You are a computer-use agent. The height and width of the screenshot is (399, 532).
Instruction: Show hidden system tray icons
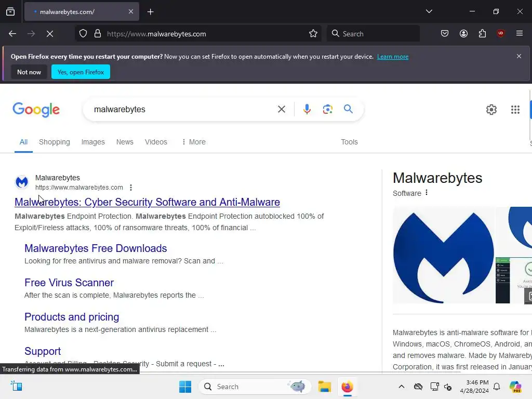(x=402, y=387)
